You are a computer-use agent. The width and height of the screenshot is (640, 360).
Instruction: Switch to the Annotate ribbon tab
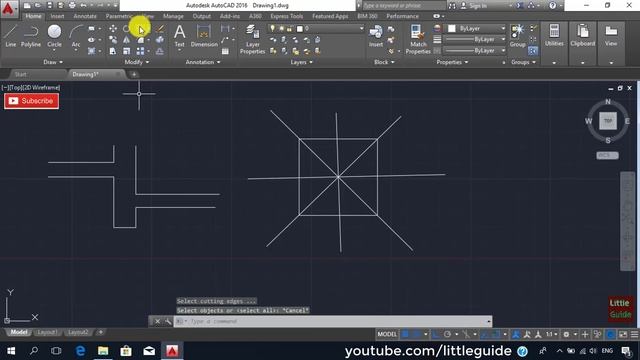(x=85, y=16)
